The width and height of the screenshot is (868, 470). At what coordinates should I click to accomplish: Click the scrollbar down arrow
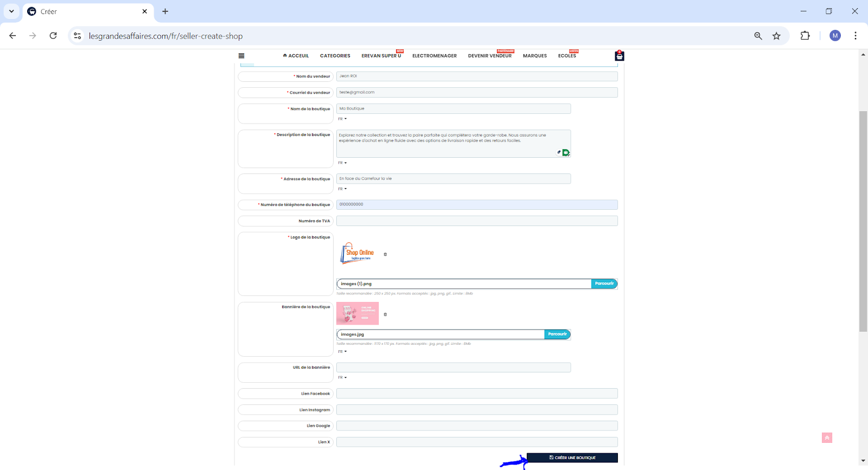click(863, 461)
